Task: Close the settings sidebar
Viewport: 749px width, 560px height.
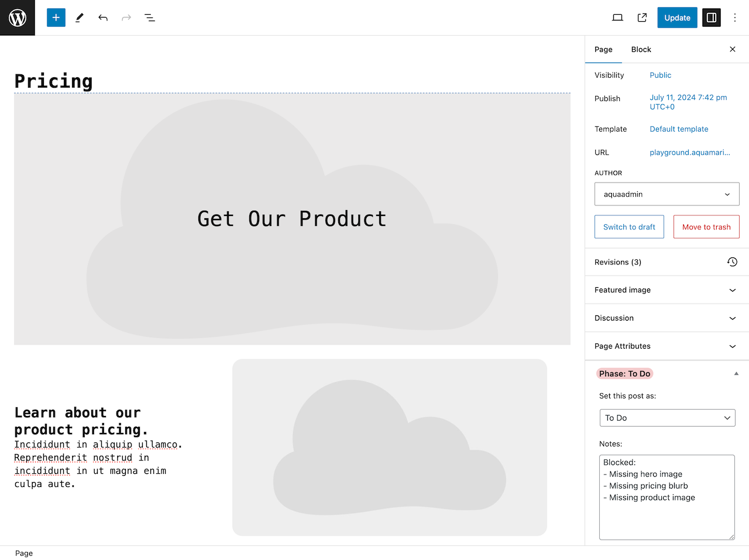Action: pyautogui.click(x=733, y=49)
